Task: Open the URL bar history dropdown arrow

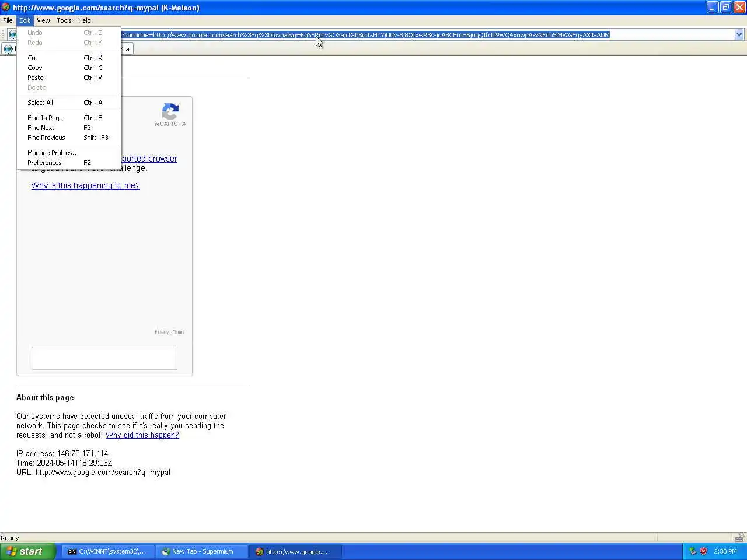Action: click(739, 34)
